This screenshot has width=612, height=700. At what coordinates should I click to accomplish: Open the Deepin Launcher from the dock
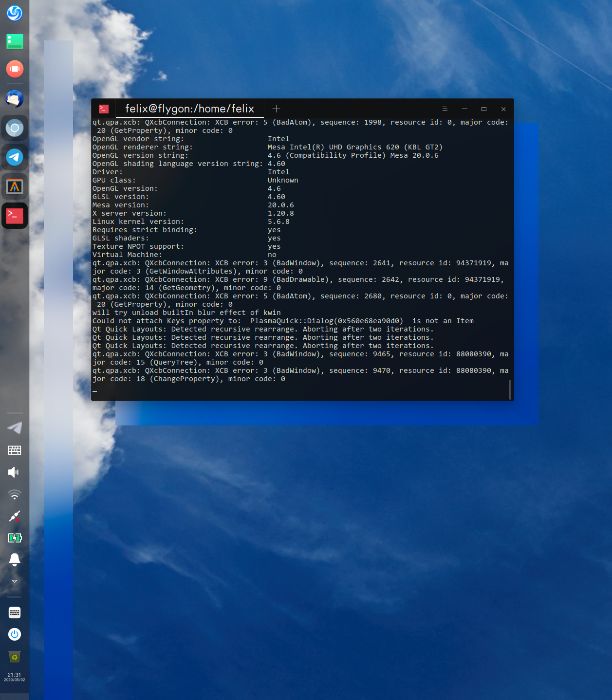pyautogui.click(x=14, y=14)
